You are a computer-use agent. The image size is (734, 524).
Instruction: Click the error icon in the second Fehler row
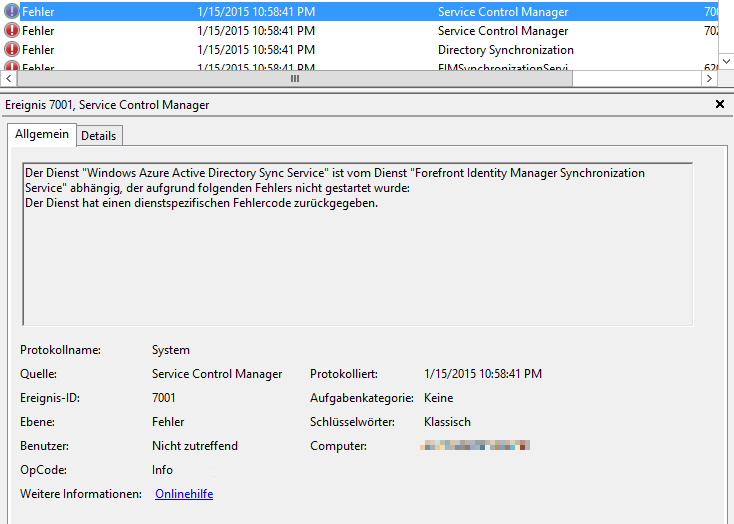[x=12, y=31]
